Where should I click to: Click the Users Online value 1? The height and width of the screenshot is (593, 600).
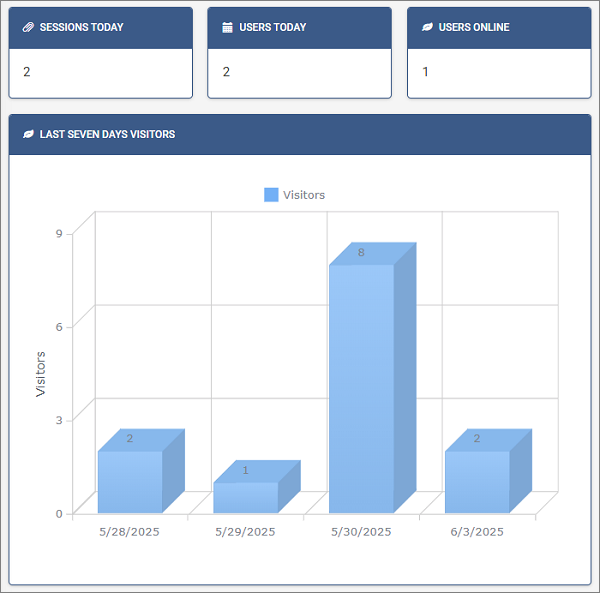pos(425,72)
